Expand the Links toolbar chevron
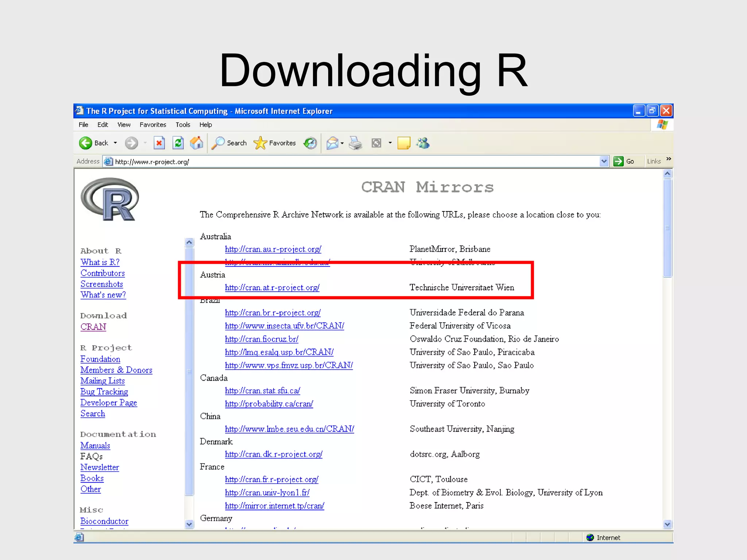The width and height of the screenshot is (747, 560). (x=669, y=159)
